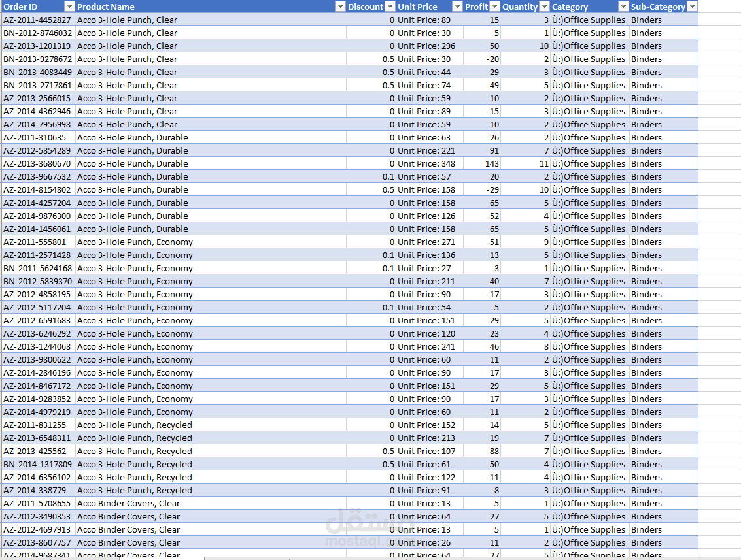The width and height of the screenshot is (741, 560).
Task: Select the Unit Price: 107 cell
Action: pyautogui.click(x=430, y=452)
